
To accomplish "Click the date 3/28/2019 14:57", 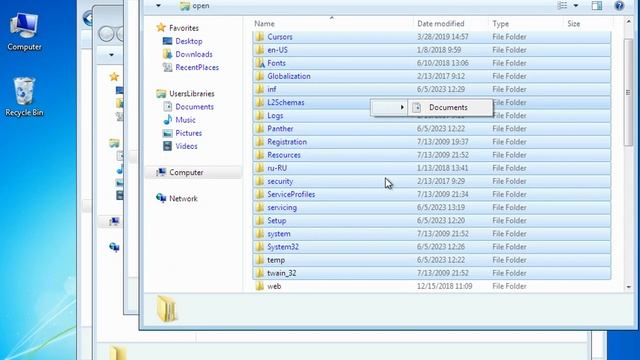I will click(442, 37).
